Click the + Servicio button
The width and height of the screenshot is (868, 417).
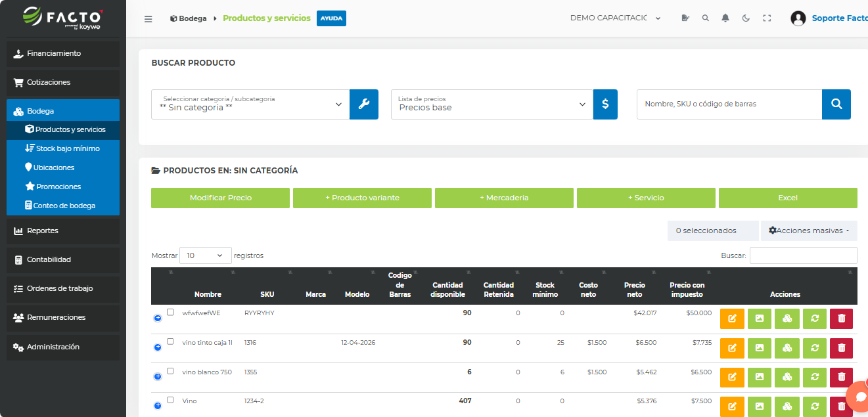[646, 198]
